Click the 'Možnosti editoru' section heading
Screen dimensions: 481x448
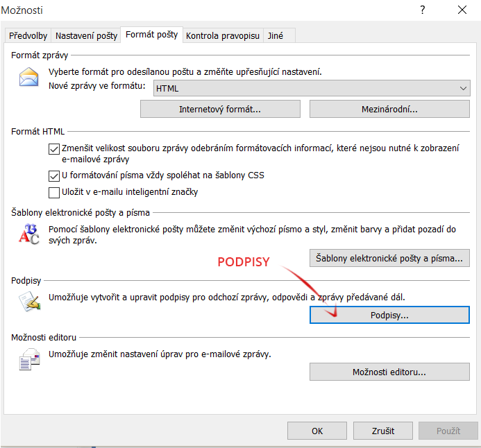point(44,337)
